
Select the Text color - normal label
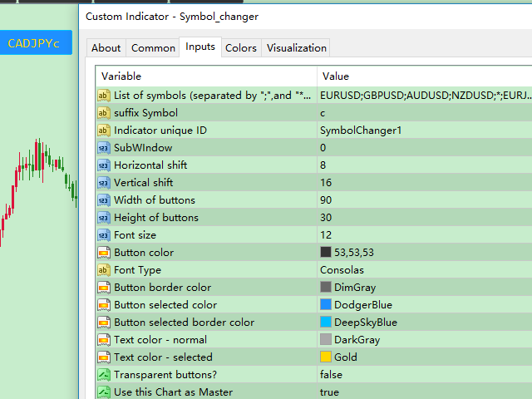[x=160, y=340]
